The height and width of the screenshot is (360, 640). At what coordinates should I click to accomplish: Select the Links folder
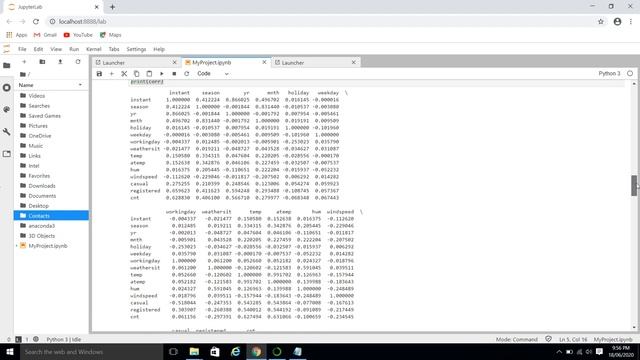click(x=51, y=156)
